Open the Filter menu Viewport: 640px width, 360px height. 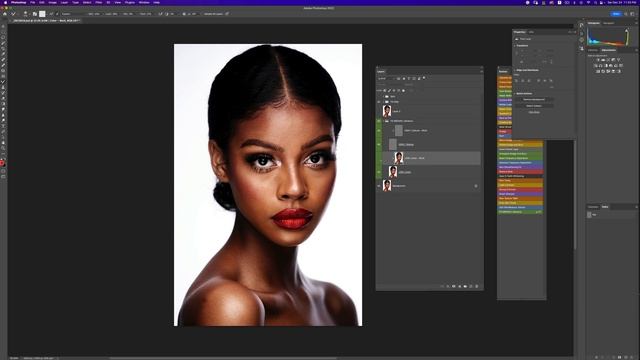[99, 2]
